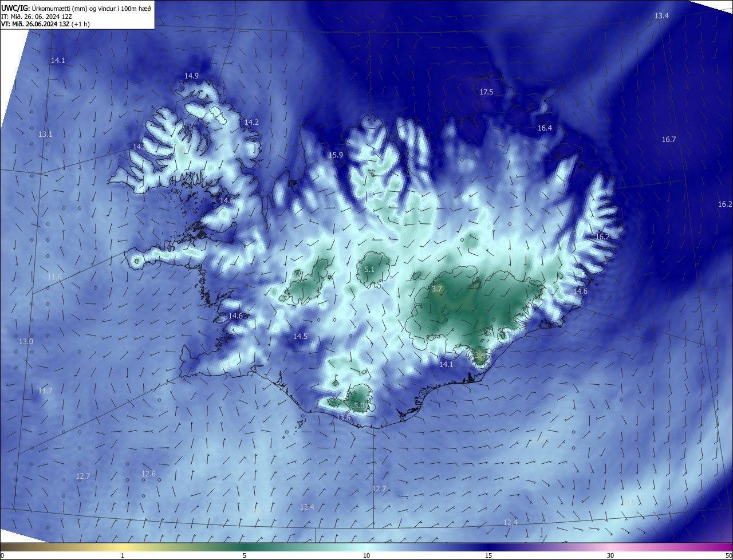Click the 3.7 value over the large glacier
The height and width of the screenshot is (560, 733).
(x=437, y=289)
